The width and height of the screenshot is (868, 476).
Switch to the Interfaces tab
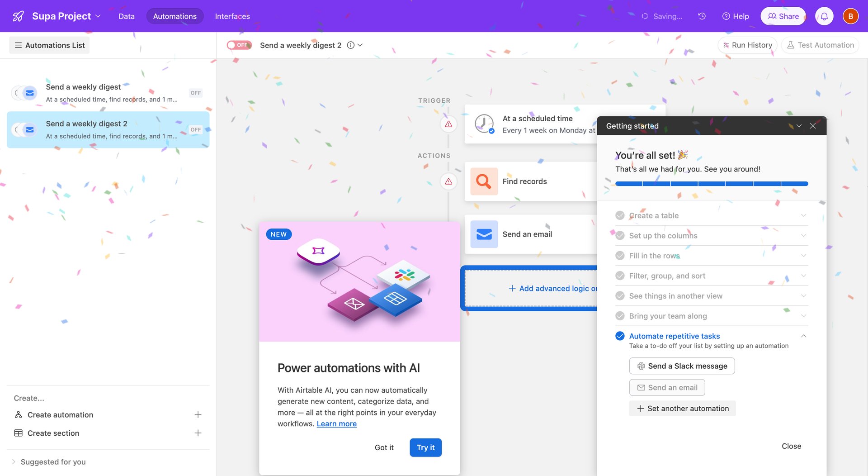click(232, 16)
